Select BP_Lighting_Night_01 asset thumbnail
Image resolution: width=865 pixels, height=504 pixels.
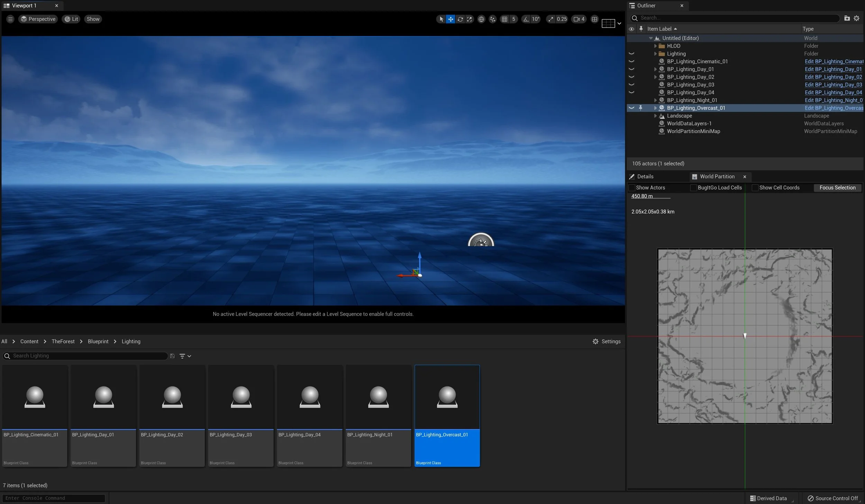point(378,397)
